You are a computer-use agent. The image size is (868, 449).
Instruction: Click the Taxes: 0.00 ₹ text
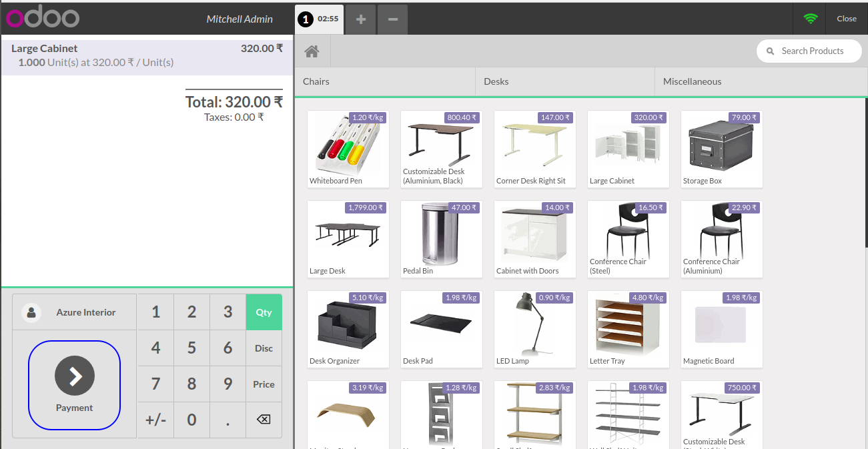(x=234, y=117)
